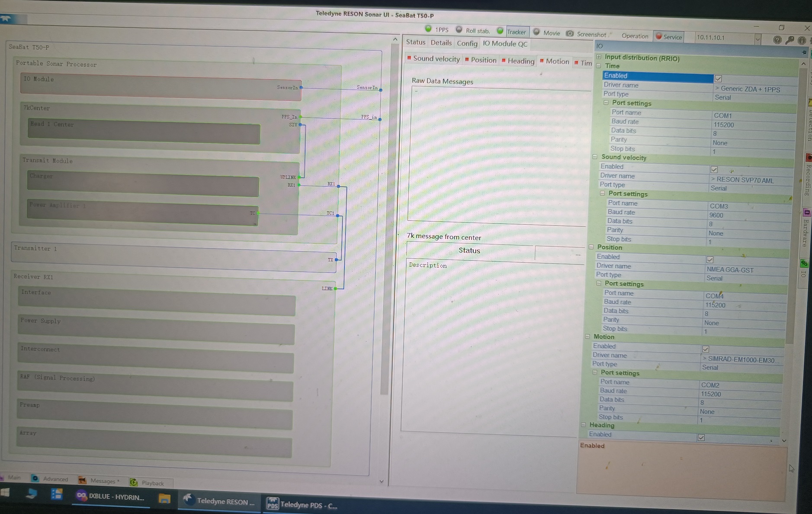This screenshot has width=812, height=514.
Task: Select the Head 1 Center block
Action: click(144, 131)
